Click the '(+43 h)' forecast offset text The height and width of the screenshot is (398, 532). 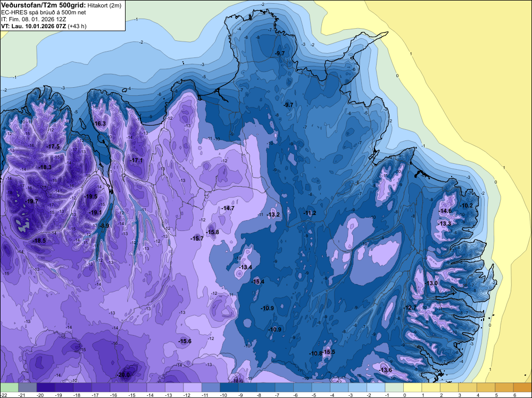(77, 26)
